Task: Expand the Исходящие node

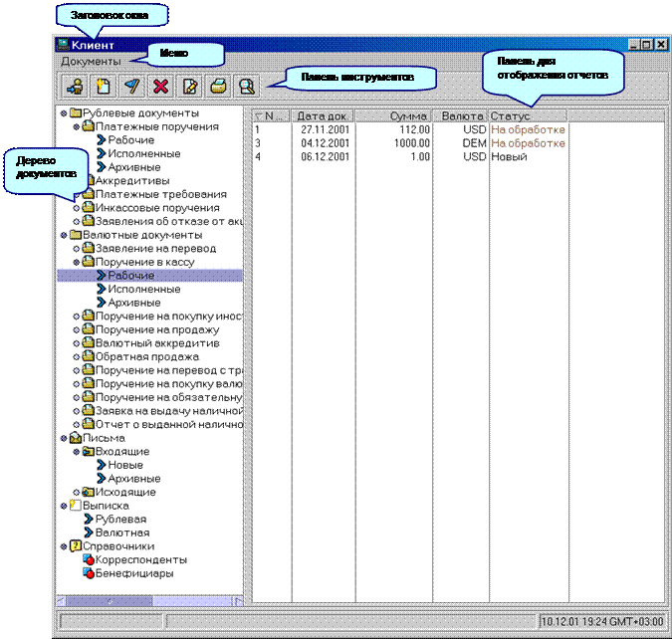Action: point(77,492)
